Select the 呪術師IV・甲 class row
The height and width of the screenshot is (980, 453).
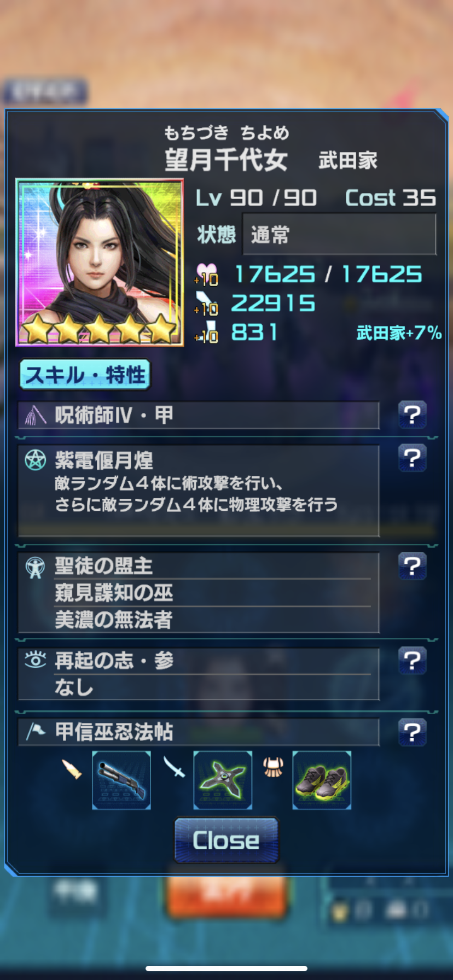click(199, 415)
